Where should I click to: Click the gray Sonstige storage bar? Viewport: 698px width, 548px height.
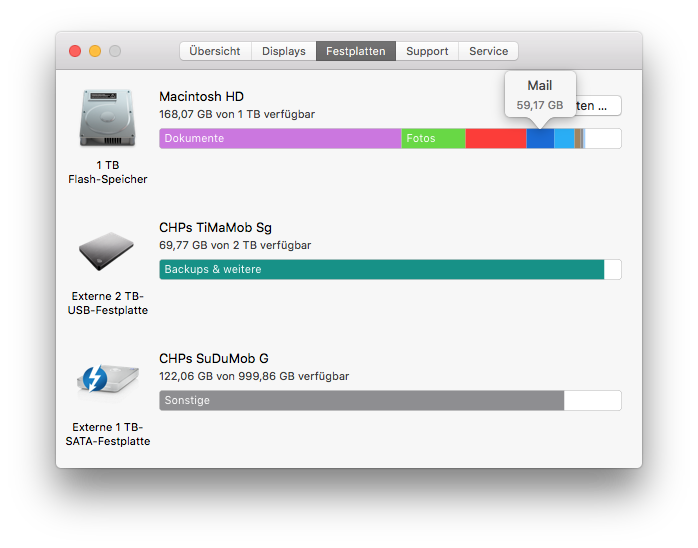click(x=361, y=400)
